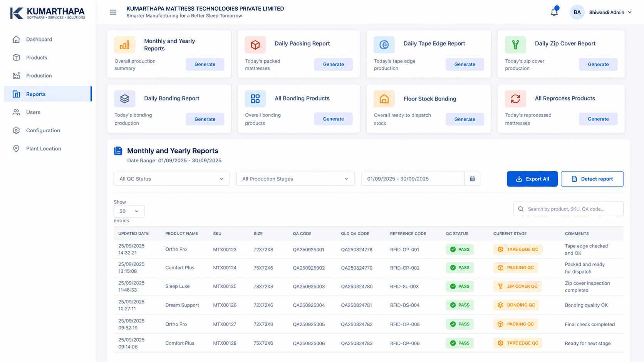The width and height of the screenshot is (644, 362).
Task: Open the Bhiwandi Admin account menu
Action: [x=610, y=12]
